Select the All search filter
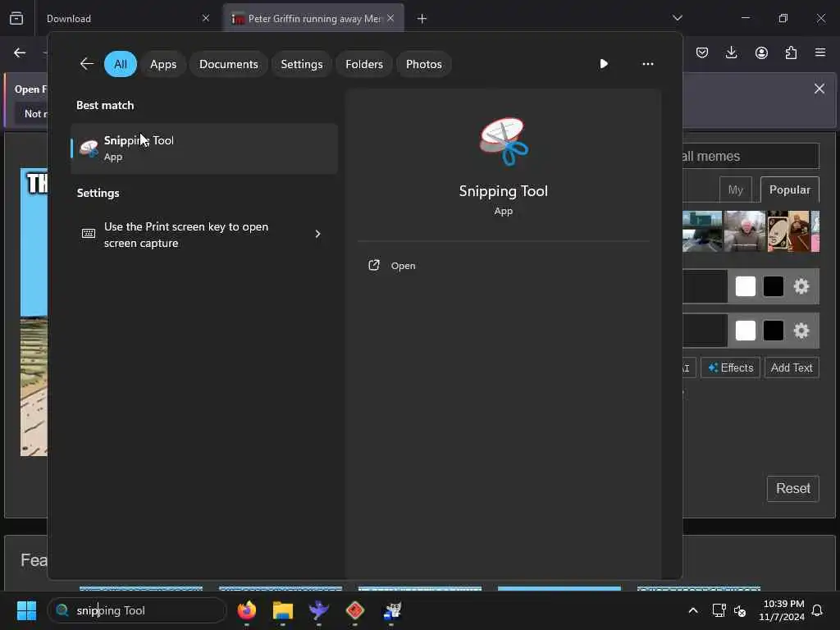The height and width of the screenshot is (630, 840). (121, 64)
